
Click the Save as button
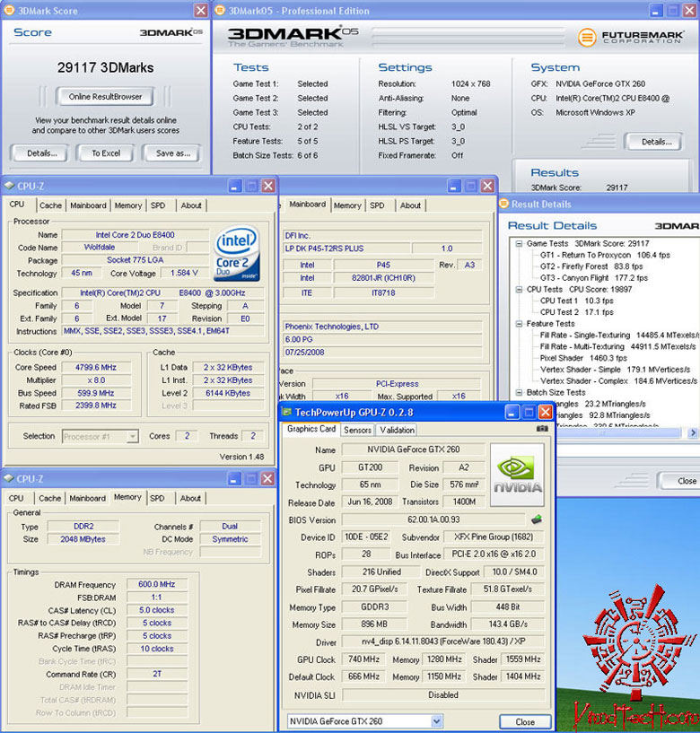pos(172,153)
